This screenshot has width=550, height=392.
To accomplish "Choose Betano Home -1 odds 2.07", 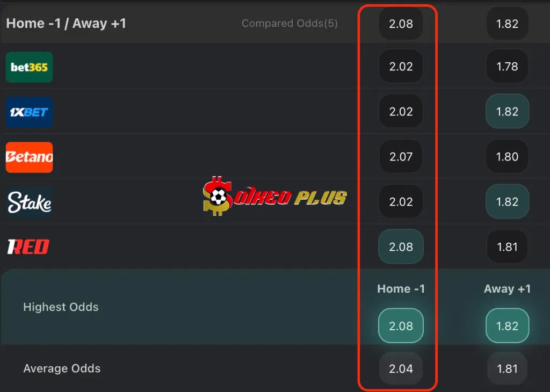I will pos(401,156).
